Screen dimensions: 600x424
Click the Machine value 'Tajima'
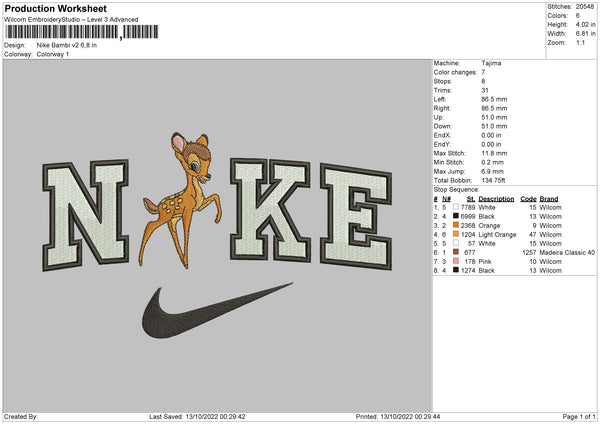491,63
